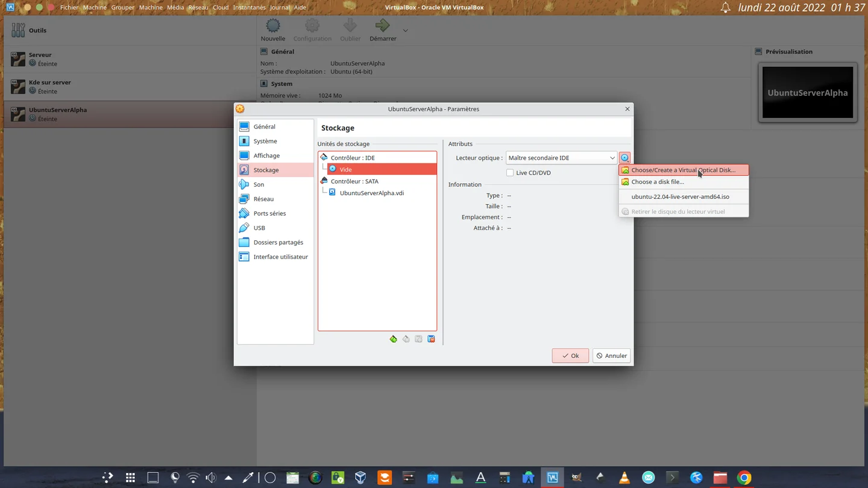Viewport: 868px width, 488px height.
Task: Expand the Lecteur optique port dropdown
Action: [561, 158]
